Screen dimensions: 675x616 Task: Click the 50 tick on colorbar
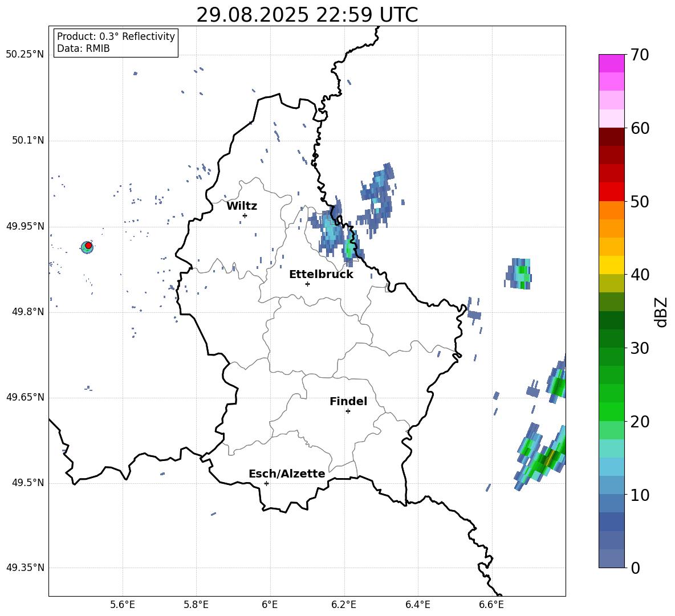coord(640,201)
